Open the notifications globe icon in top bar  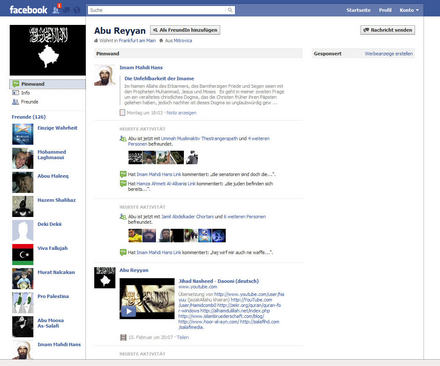point(76,10)
